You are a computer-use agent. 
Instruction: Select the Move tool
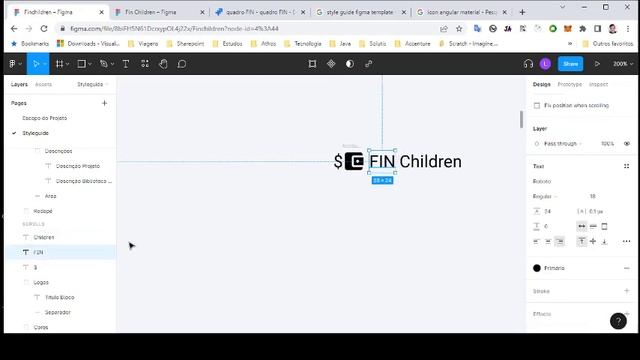36,64
